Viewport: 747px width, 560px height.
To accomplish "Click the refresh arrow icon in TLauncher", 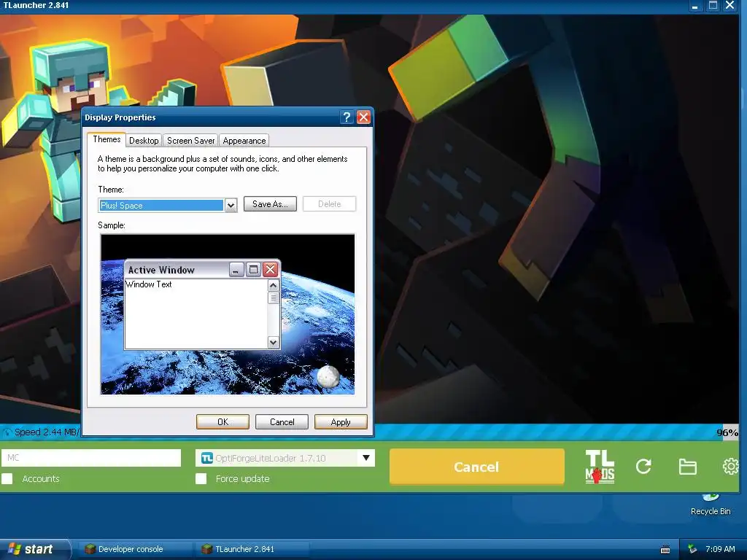I will click(x=643, y=466).
